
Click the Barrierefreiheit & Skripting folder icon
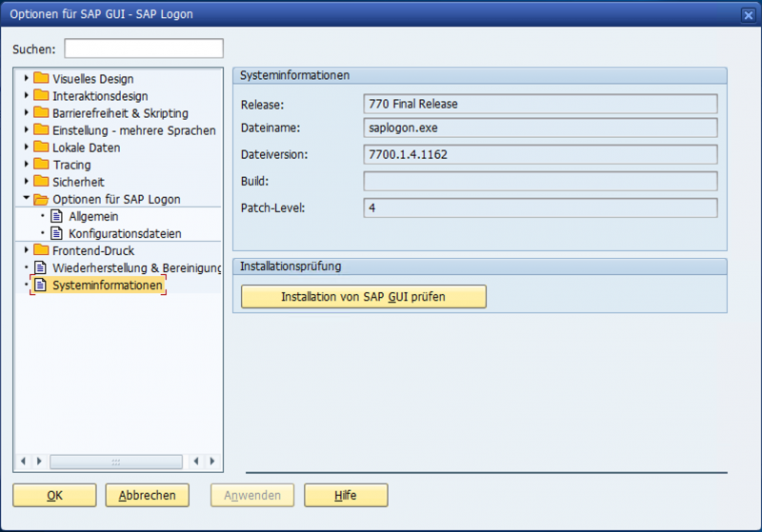[x=41, y=112]
